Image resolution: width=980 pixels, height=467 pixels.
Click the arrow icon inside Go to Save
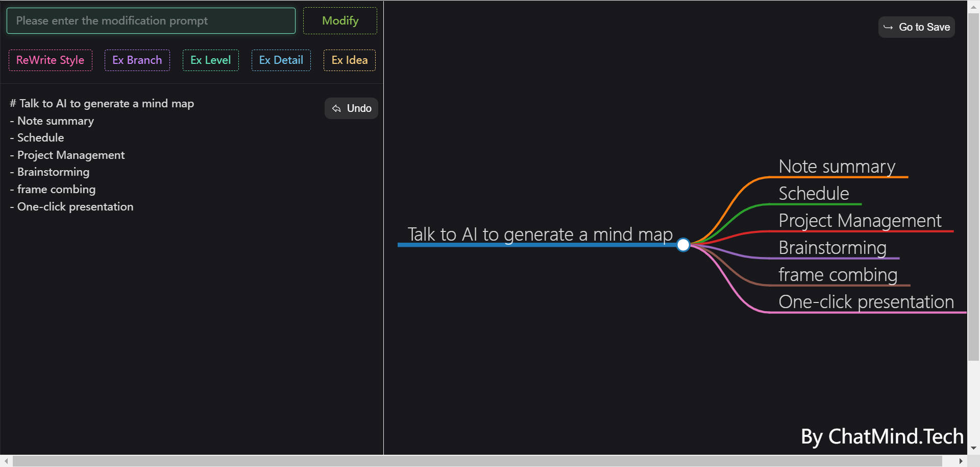(887, 27)
